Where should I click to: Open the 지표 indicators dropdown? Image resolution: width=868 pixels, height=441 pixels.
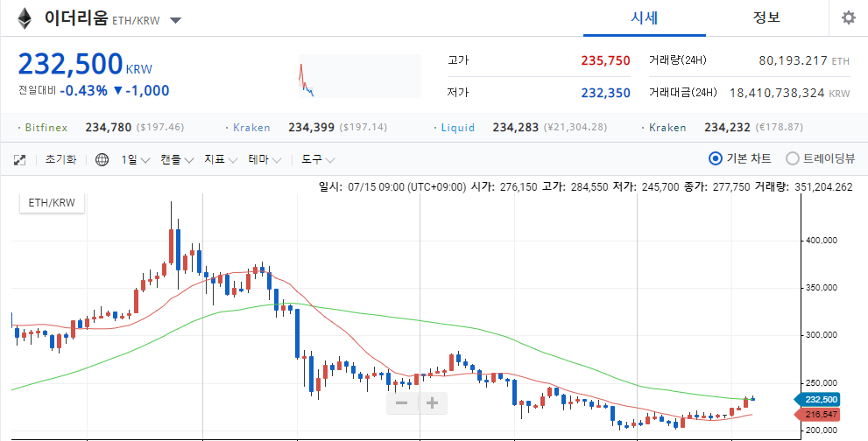(x=221, y=159)
